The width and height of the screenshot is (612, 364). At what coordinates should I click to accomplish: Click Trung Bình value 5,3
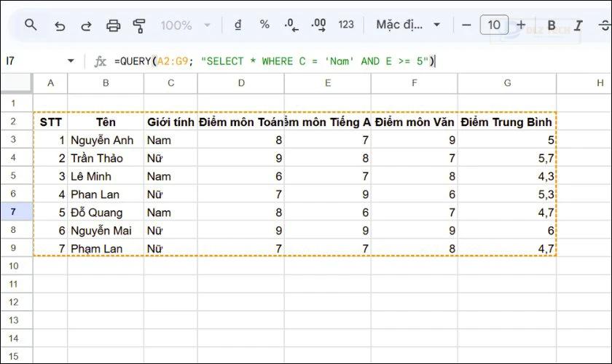coord(506,194)
